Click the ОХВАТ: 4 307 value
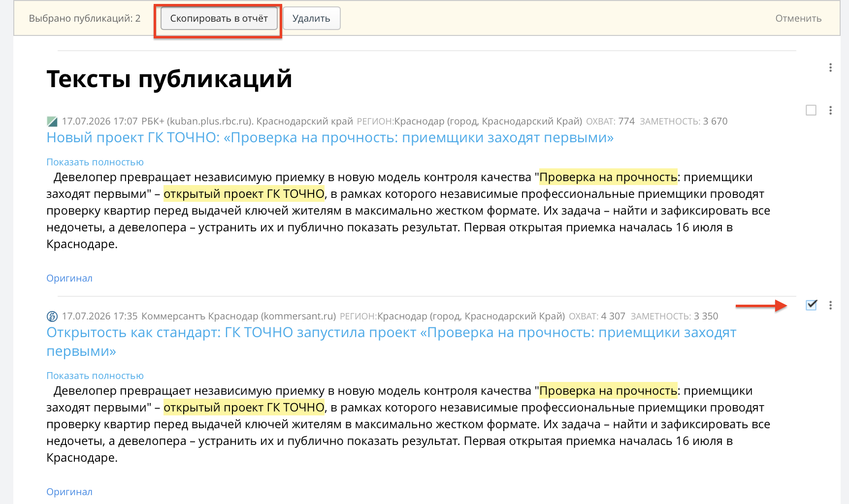 coord(597,316)
